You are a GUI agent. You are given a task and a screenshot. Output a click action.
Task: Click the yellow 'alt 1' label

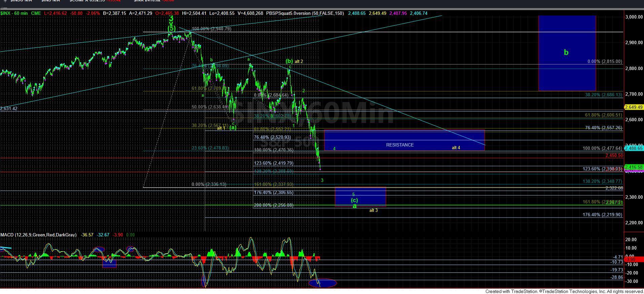pyautogui.click(x=221, y=128)
